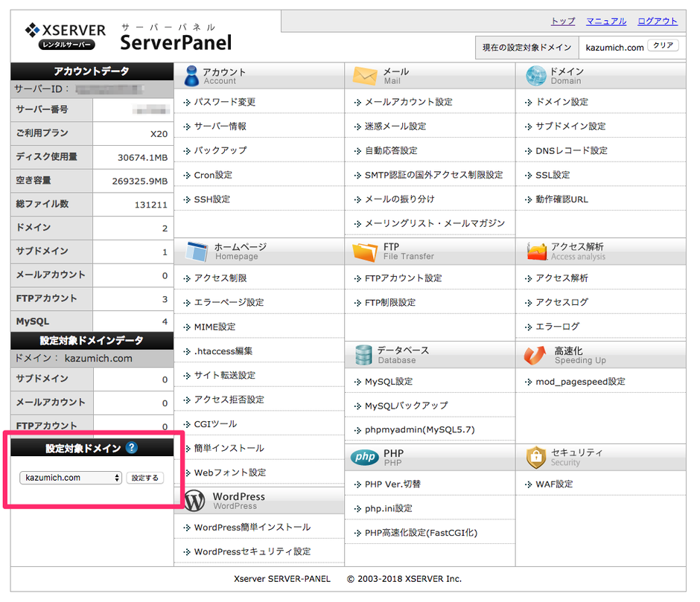Click the PHP logo icon
Viewport: 700px width, 602px height.
(365, 457)
